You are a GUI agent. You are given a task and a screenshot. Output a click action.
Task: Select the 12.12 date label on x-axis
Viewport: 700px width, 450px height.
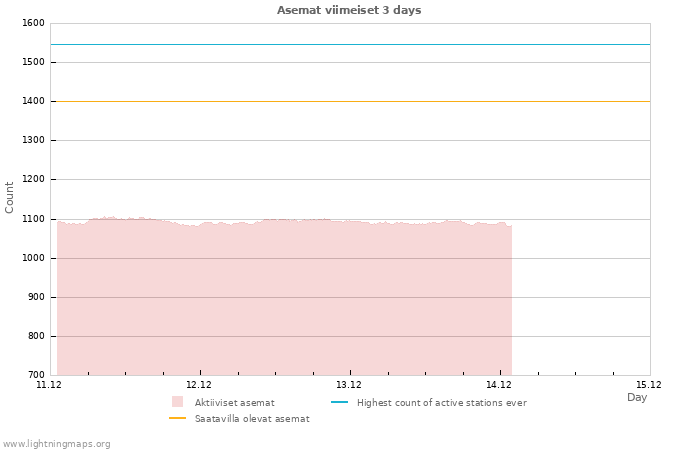[x=199, y=384]
